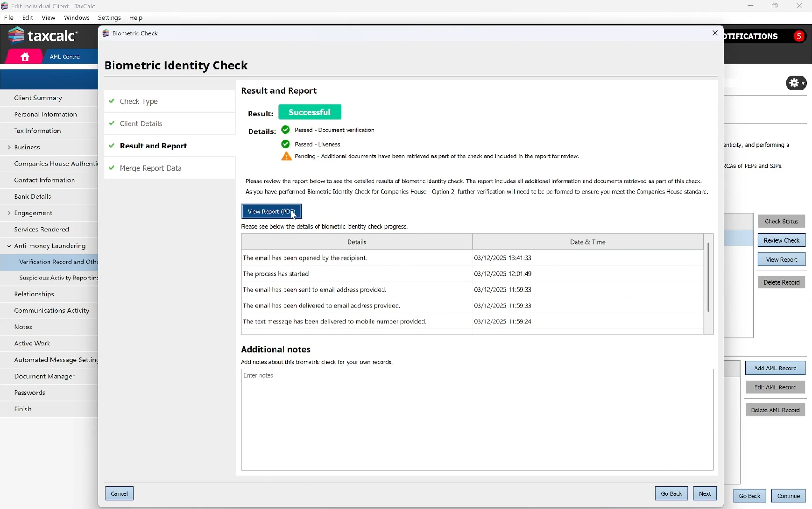The width and height of the screenshot is (812, 509).
Task: Click Go Back in the Biometric Check dialog
Action: point(671,493)
